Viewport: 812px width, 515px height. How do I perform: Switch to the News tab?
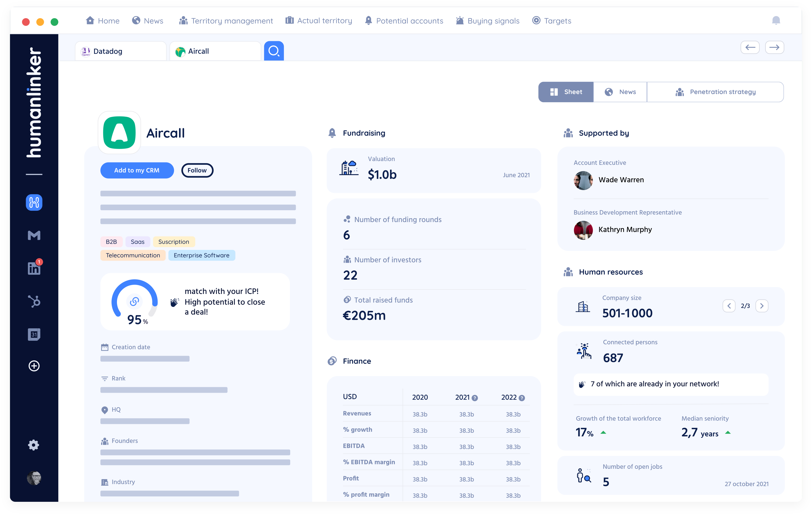coord(620,92)
